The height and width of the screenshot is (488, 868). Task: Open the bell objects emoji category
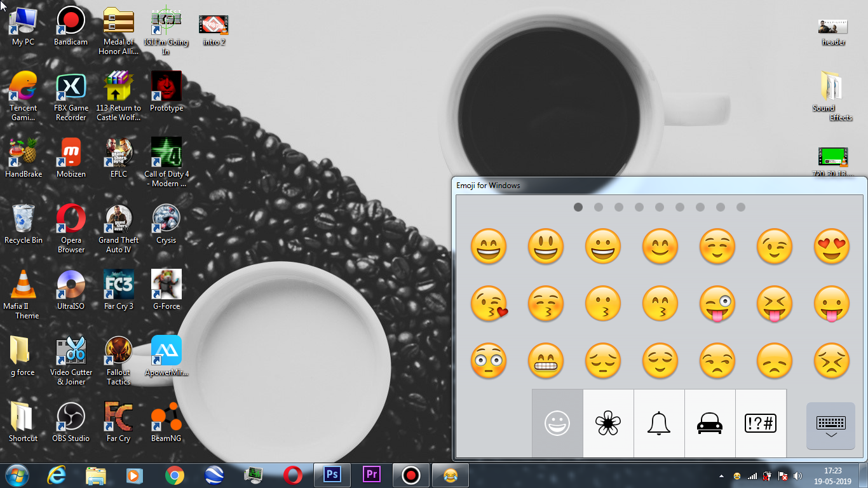pos(659,423)
